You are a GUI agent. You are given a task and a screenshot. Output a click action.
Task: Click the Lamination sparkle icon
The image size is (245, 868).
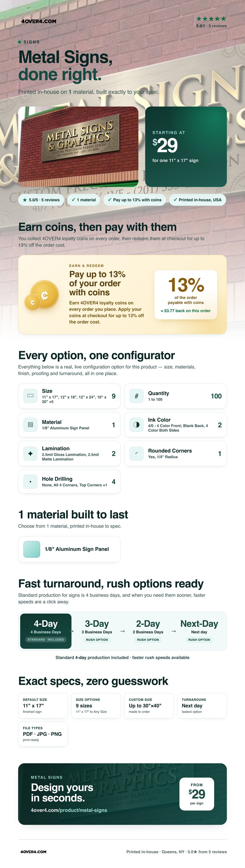click(30, 454)
